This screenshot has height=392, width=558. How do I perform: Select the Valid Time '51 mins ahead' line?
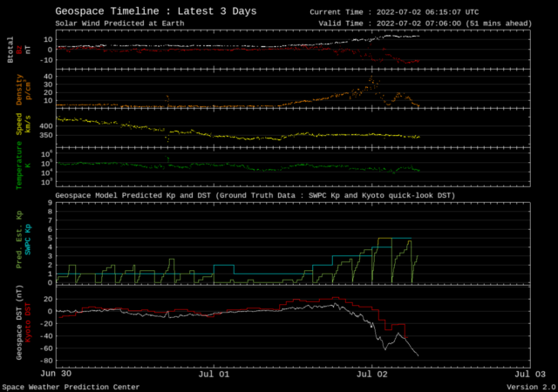click(x=425, y=24)
